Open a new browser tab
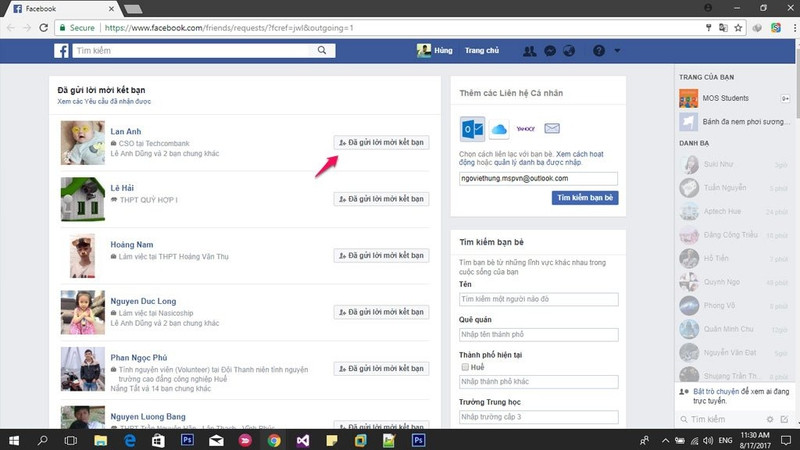 [133, 9]
